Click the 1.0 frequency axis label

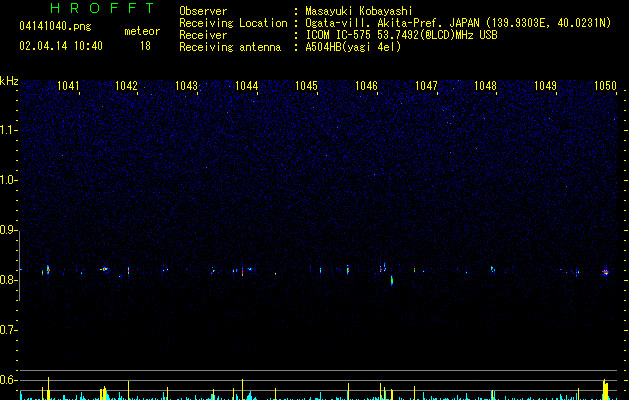8,180
